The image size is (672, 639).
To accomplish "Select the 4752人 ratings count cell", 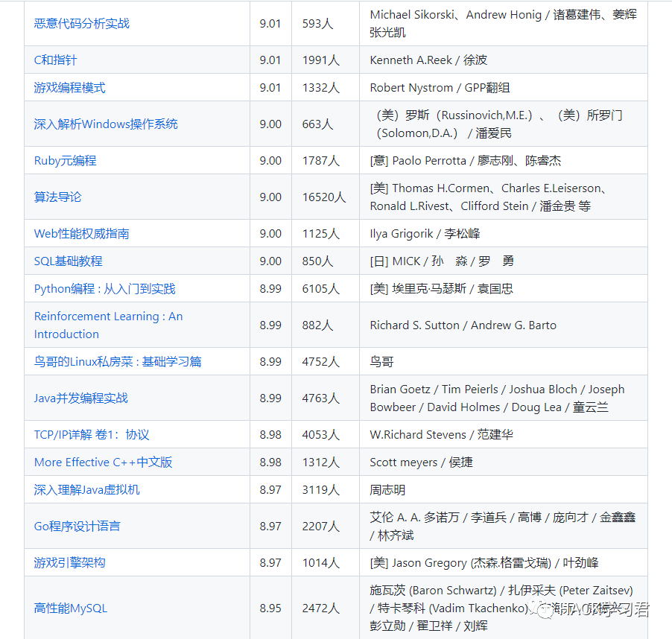I will click(x=326, y=361).
